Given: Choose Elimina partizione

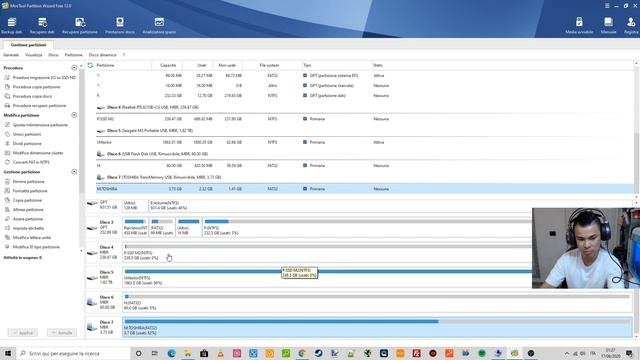Looking at the screenshot, I should pos(24,182).
